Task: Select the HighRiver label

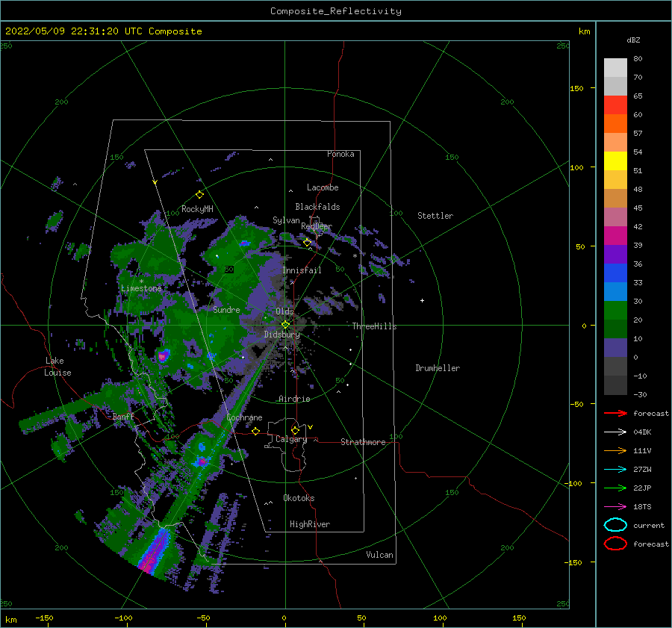Action: pyautogui.click(x=310, y=524)
